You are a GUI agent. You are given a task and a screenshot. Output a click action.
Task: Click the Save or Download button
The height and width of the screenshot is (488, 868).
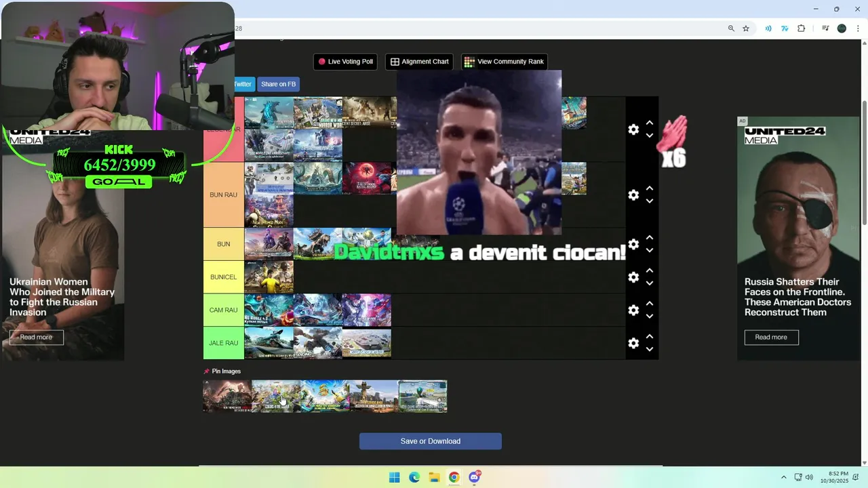click(431, 441)
